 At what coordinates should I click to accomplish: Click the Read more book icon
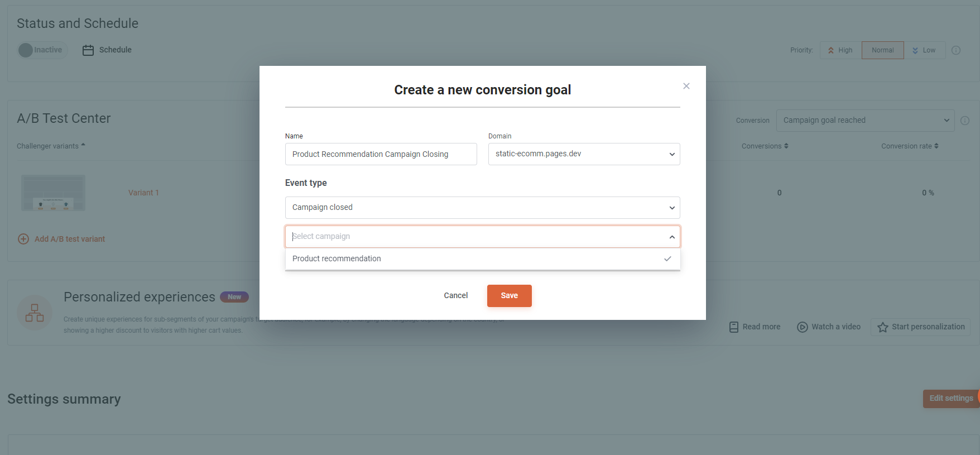coord(734,327)
